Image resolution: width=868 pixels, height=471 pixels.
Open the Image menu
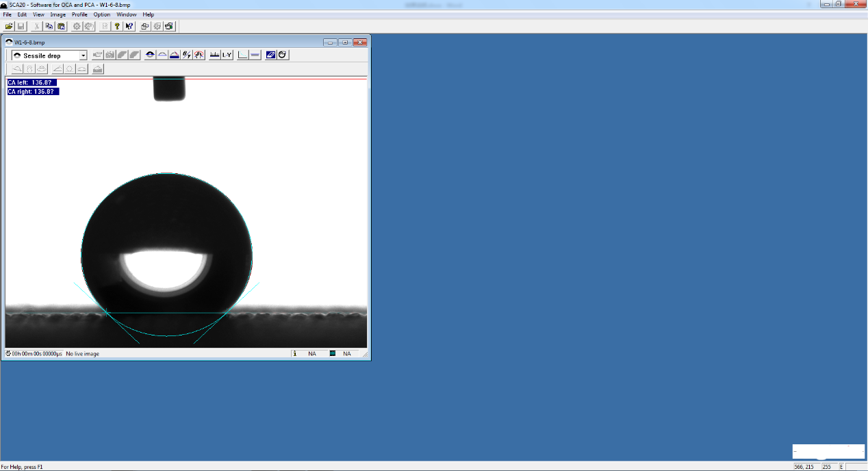(x=58, y=14)
